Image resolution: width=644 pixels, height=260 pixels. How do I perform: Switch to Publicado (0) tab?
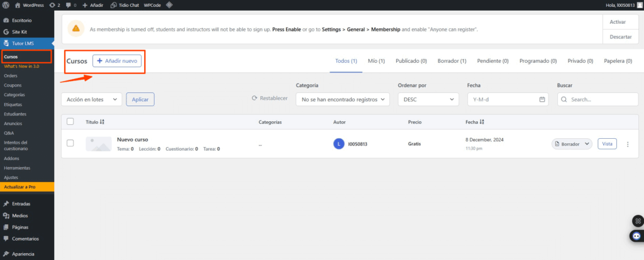(x=411, y=61)
